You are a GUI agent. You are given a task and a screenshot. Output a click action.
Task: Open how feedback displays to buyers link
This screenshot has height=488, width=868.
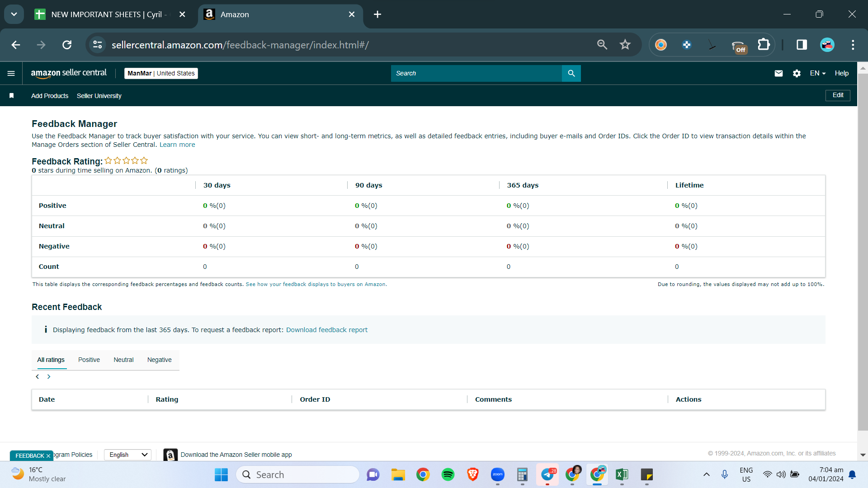coord(316,284)
